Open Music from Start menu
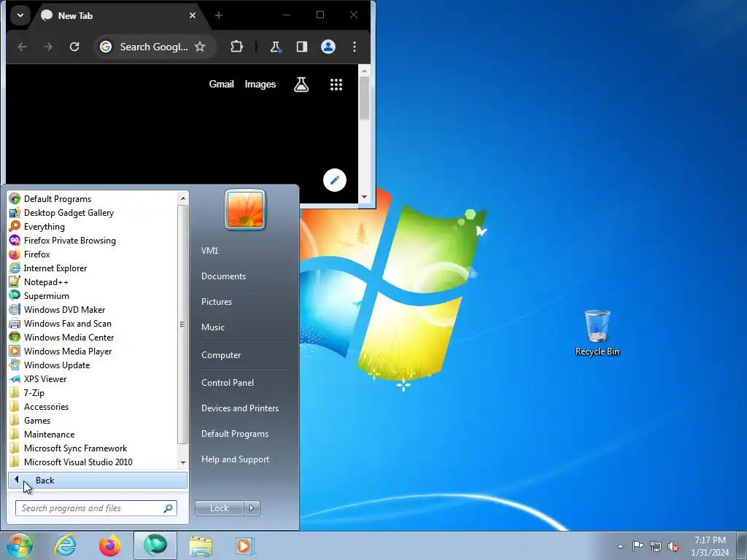 [x=244, y=327]
